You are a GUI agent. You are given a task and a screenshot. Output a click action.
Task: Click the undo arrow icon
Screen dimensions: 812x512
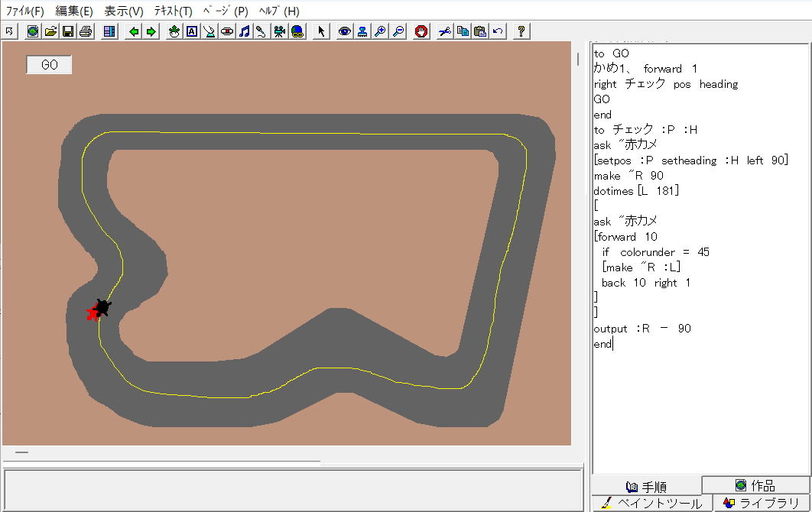click(x=498, y=31)
